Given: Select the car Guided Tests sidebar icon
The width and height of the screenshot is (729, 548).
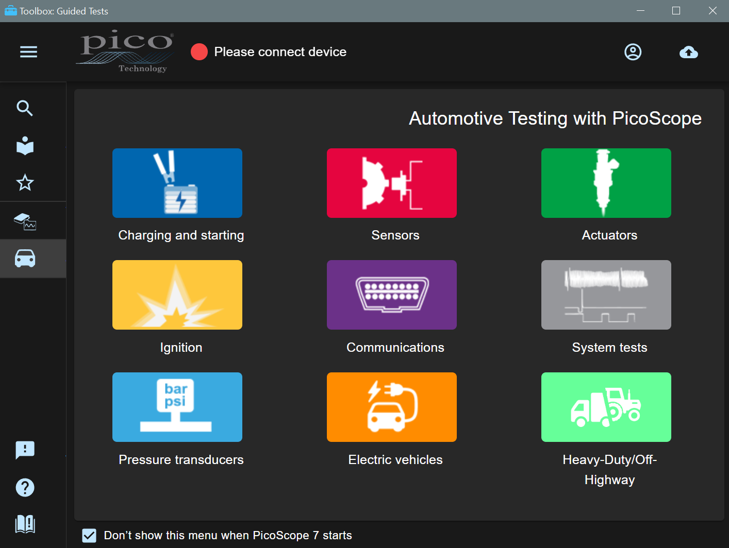Looking at the screenshot, I should pos(25,258).
